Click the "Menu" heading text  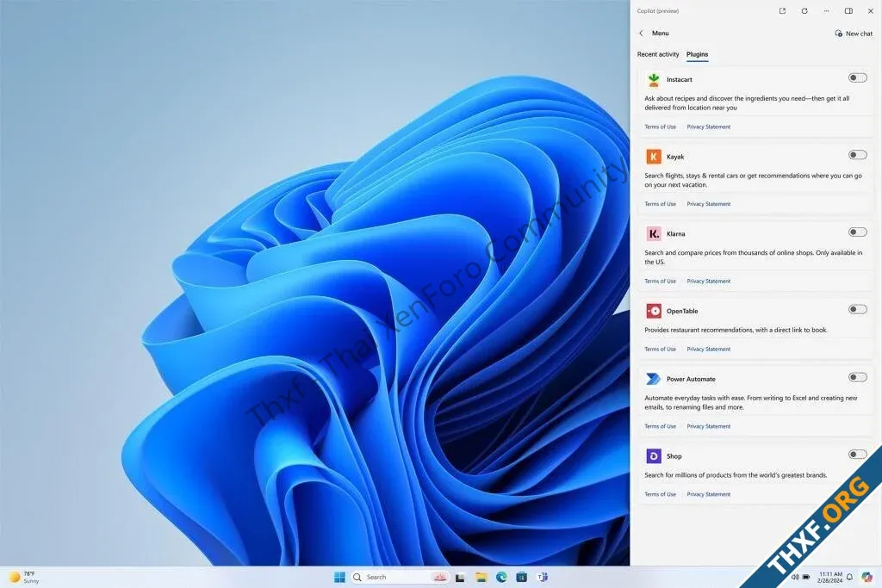pos(660,34)
